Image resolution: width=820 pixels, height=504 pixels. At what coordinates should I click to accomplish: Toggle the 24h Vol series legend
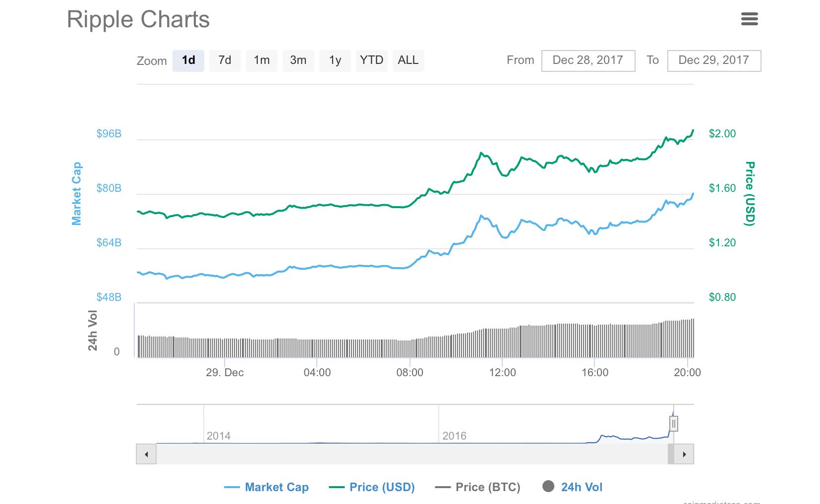point(573,487)
